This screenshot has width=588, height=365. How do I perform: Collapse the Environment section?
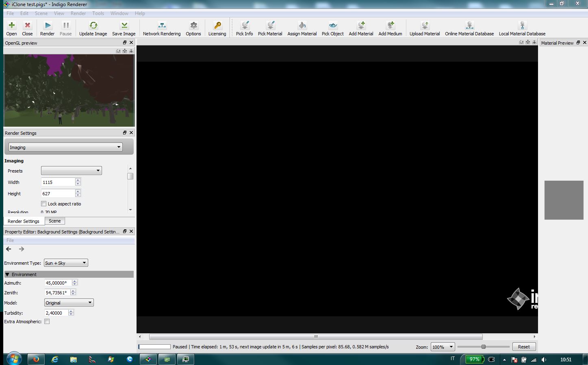click(x=7, y=274)
